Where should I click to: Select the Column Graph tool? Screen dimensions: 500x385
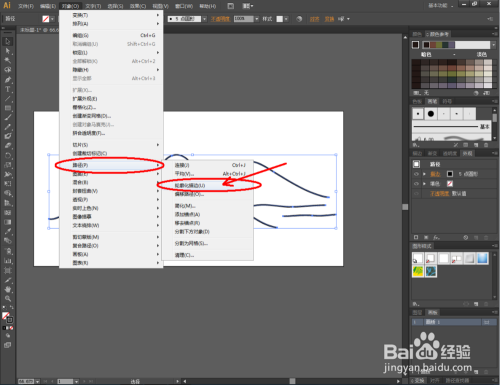click(8, 261)
